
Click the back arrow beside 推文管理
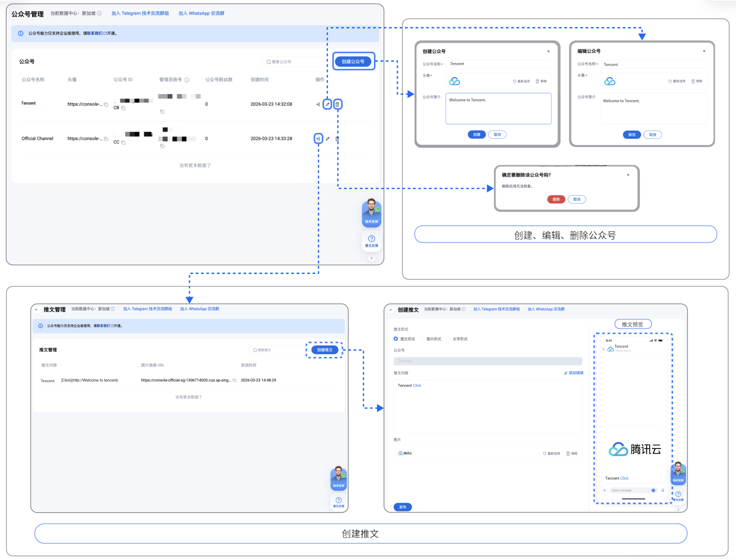coord(36,309)
